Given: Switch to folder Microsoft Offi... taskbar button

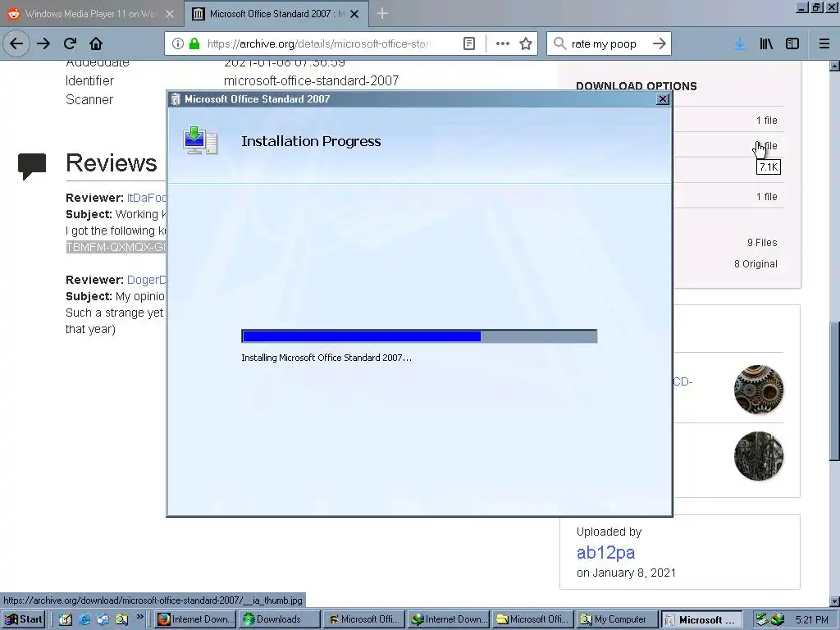Looking at the screenshot, I should (532, 619).
